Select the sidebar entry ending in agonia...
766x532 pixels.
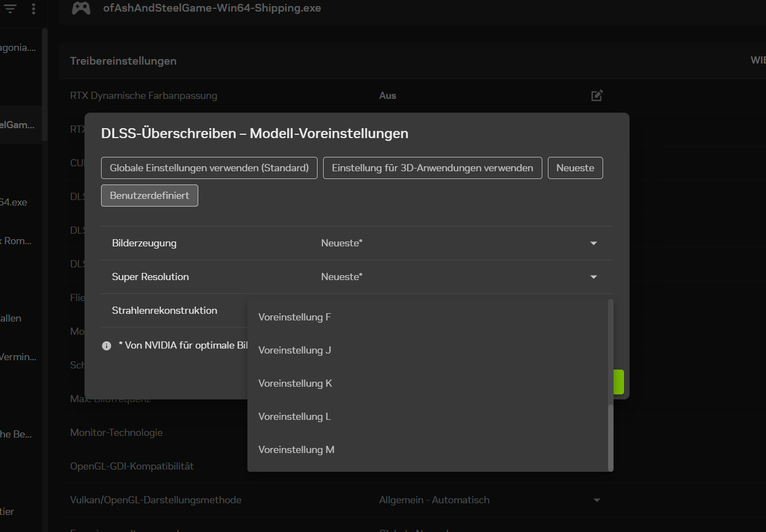[18, 48]
